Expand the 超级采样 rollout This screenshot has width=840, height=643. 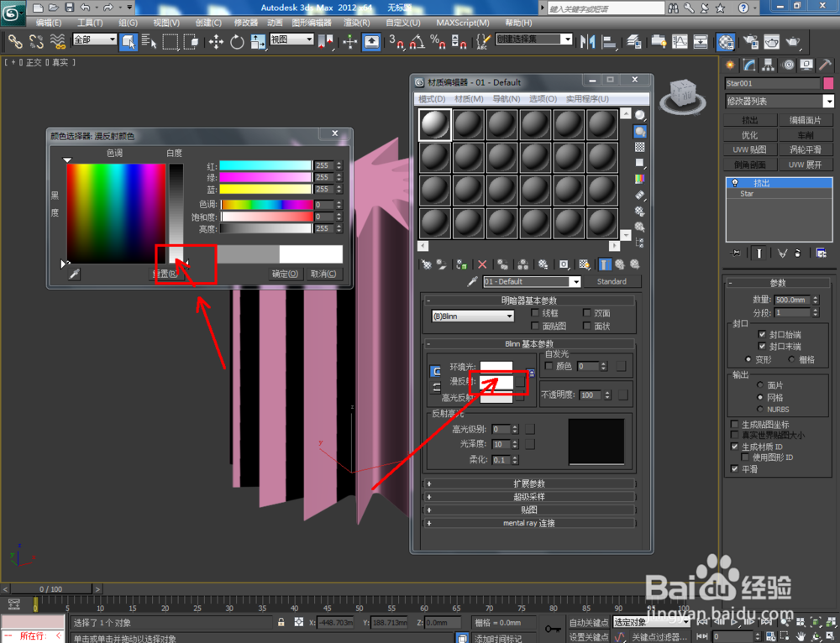(529, 497)
